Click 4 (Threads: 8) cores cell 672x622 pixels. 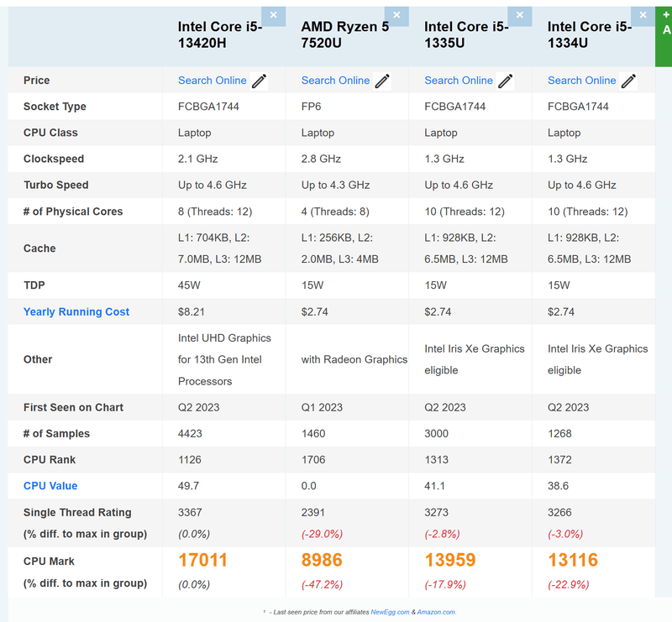tap(335, 212)
